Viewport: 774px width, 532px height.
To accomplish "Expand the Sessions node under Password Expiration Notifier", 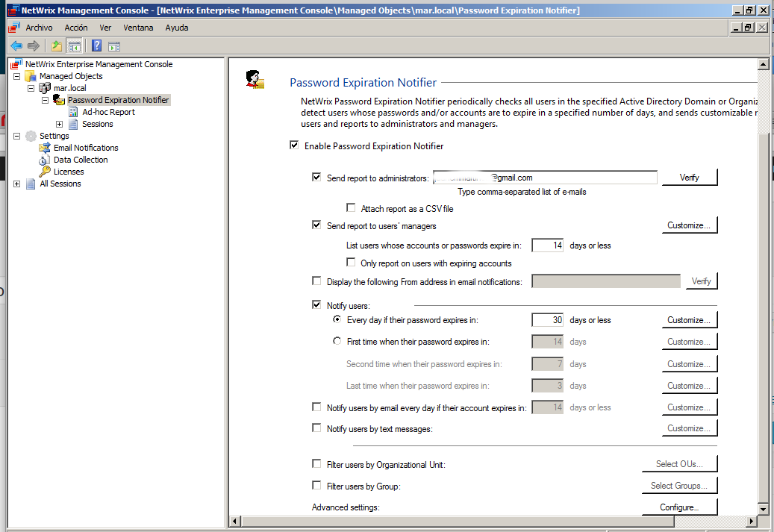I will pyautogui.click(x=60, y=124).
